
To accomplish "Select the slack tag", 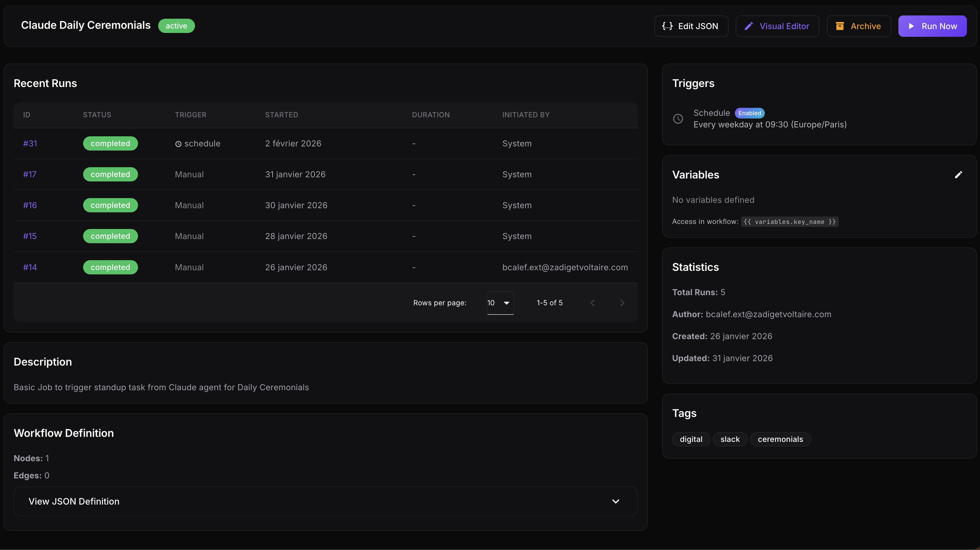I will pyautogui.click(x=730, y=439).
